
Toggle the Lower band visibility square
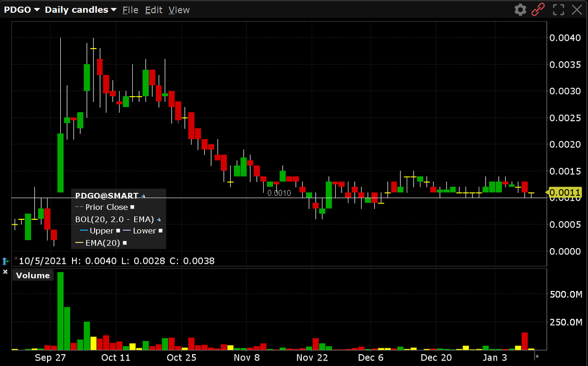161,231
